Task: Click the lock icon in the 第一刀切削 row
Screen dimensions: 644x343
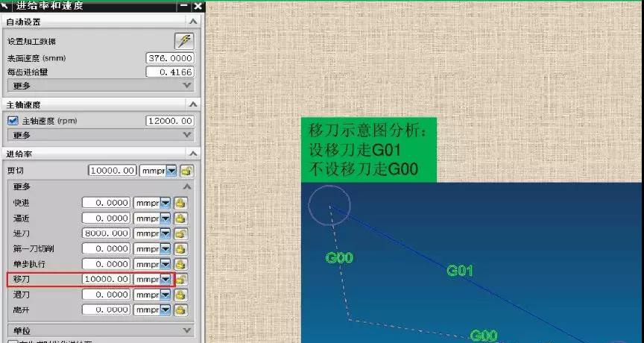Action: coord(180,249)
